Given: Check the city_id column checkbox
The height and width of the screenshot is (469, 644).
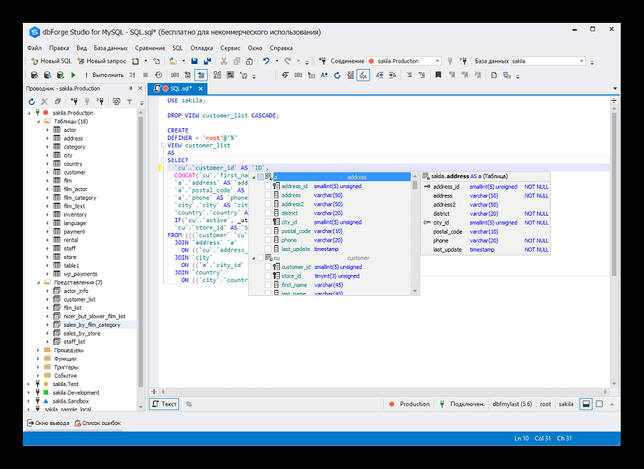Looking at the screenshot, I should point(268,222).
